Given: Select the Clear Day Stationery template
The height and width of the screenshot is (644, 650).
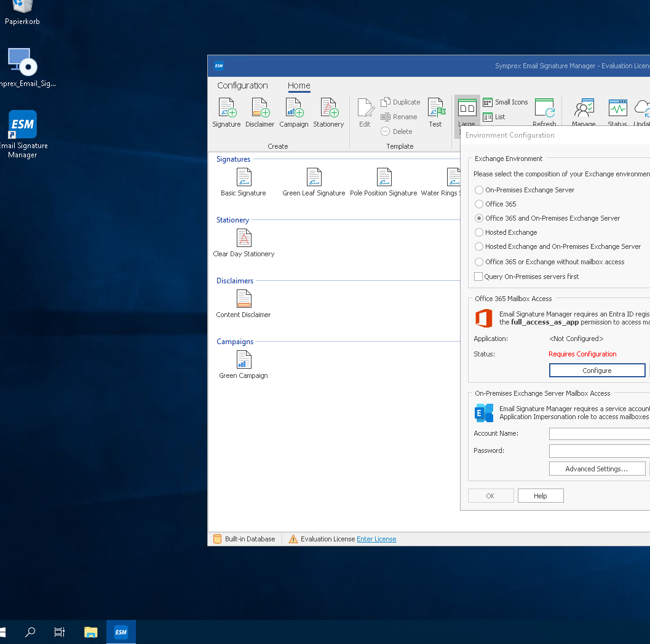Looking at the screenshot, I should tap(244, 243).
